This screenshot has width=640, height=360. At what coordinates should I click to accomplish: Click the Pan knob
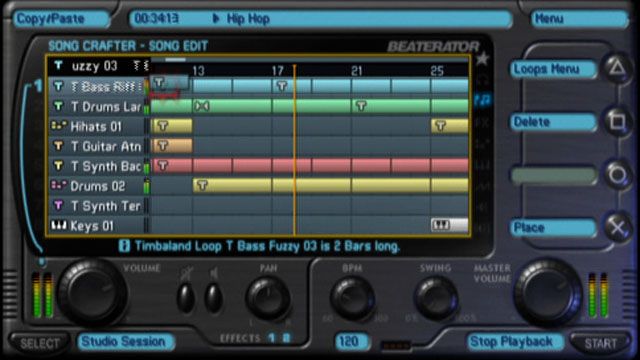point(268,299)
